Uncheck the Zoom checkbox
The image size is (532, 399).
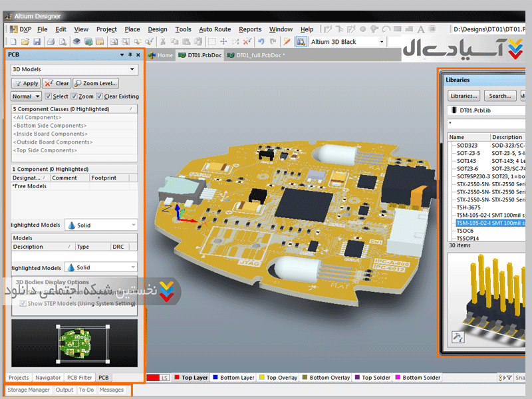(x=74, y=96)
